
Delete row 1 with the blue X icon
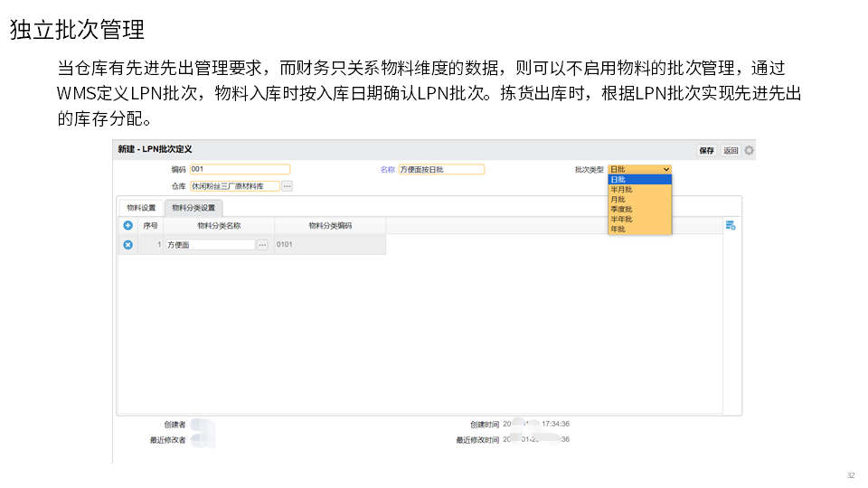pos(127,245)
